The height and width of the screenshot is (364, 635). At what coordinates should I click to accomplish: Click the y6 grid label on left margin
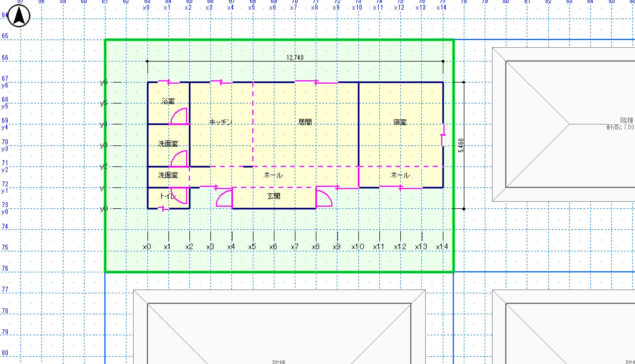pos(5,86)
